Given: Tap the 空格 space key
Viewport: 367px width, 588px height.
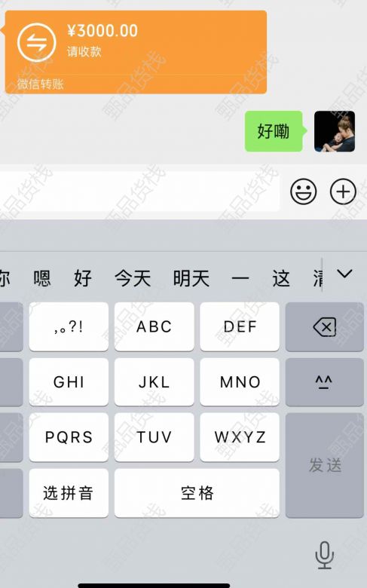Looking at the screenshot, I should pyautogui.click(x=197, y=493).
